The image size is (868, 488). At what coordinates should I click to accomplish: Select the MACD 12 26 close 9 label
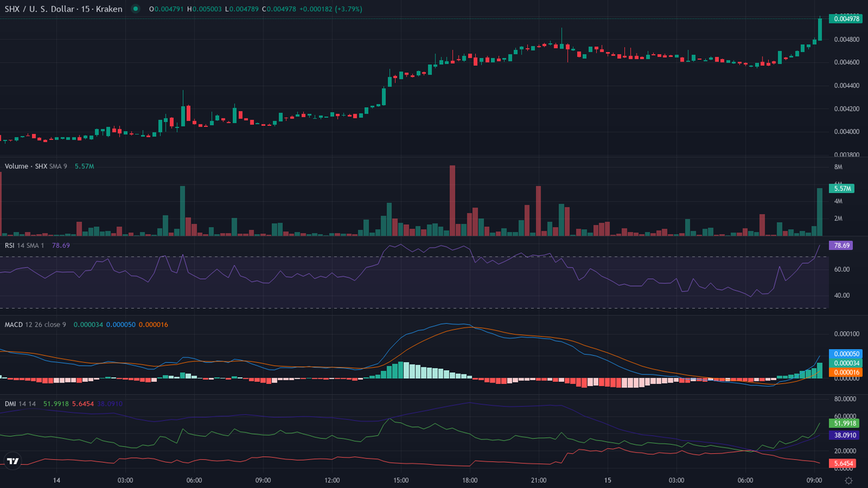[x=36, y=325]
